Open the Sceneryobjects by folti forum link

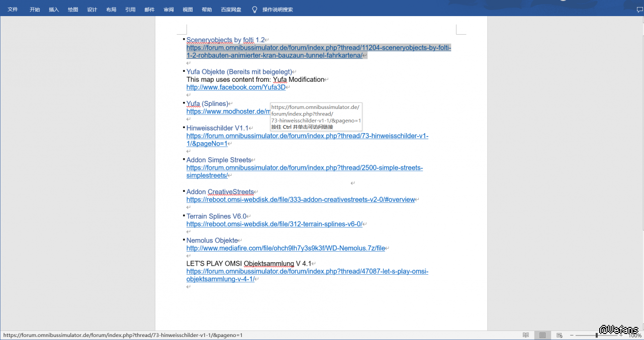(319, 51)
